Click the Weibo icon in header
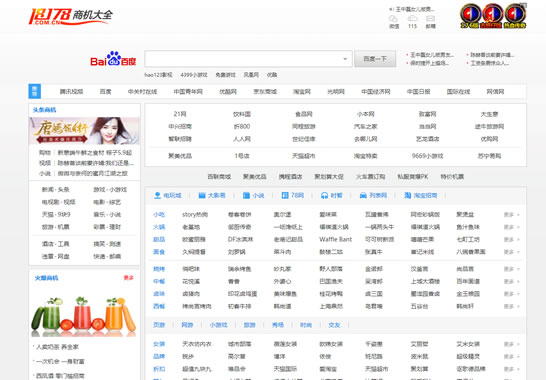Image resolution: width=546 pixels, height=380 pixels. 393,18
